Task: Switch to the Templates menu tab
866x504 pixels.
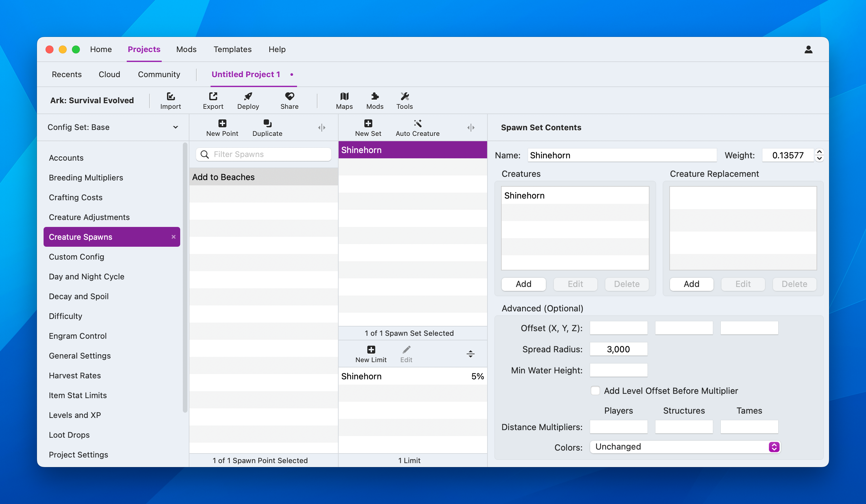Action: coord(232,49)
